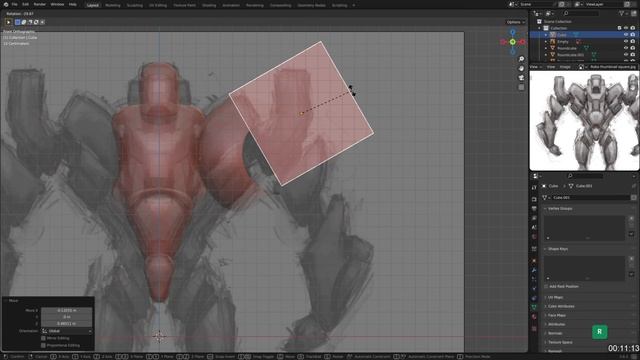Viewport: 640px width, 360px height.
Task: Toggle the camera view icon
Action: (521, 78)
